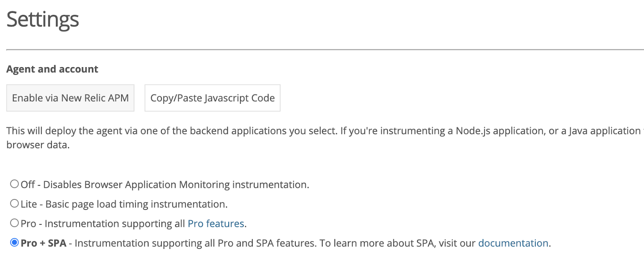644x263 pixels.
Task: Switch to Enable via New Relic APM tab
Action: coord(70,98)
